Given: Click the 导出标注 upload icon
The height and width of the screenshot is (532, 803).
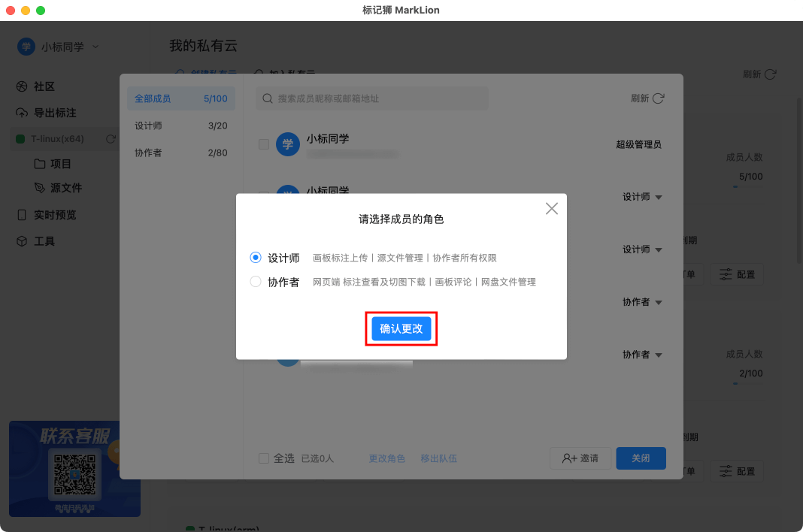Looking at the screenshot, I should point(22,113).
